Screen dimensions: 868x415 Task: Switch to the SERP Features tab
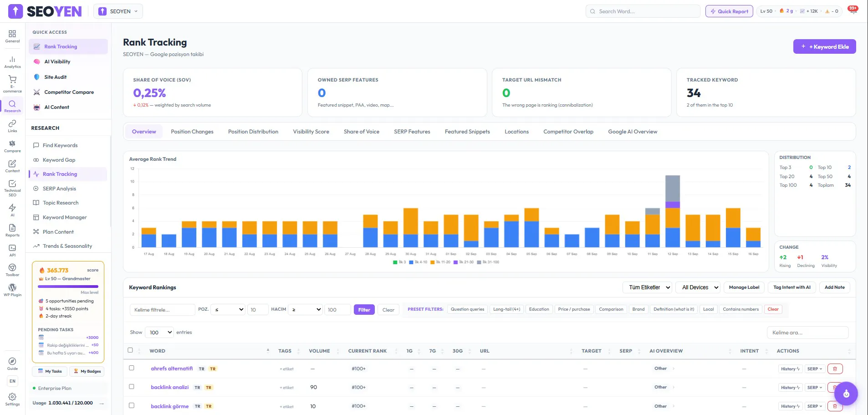[x=412, y=132]
